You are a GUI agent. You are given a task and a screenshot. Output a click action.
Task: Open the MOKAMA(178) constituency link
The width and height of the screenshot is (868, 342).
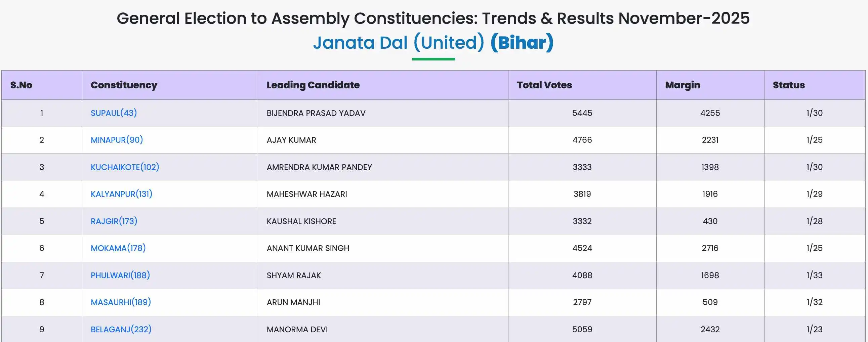(118, 248)
